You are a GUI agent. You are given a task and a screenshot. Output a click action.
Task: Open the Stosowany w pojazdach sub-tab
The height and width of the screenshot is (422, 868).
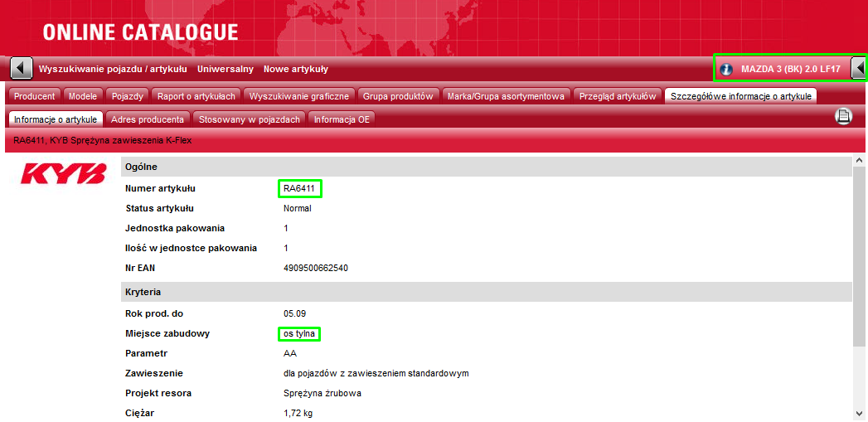250,119
